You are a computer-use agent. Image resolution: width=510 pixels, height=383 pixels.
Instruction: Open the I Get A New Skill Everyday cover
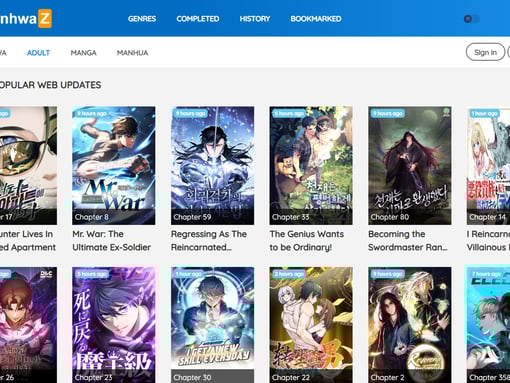coord(212,325)
